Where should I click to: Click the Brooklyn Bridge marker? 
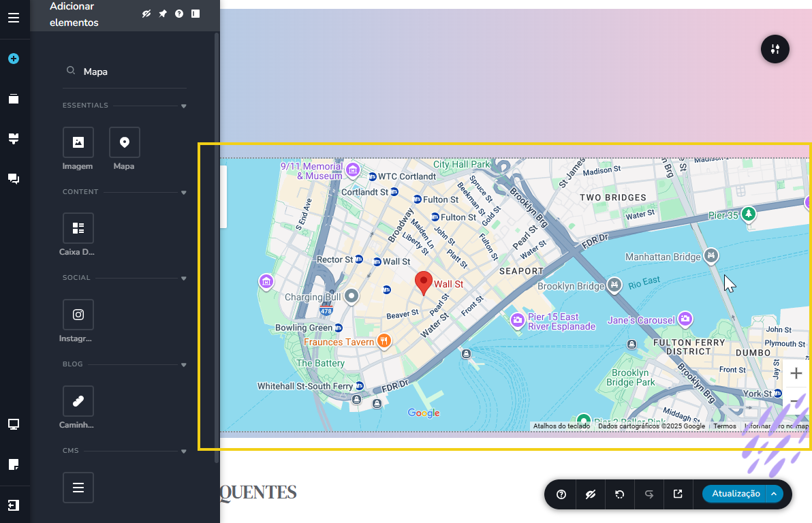point(614,284)
